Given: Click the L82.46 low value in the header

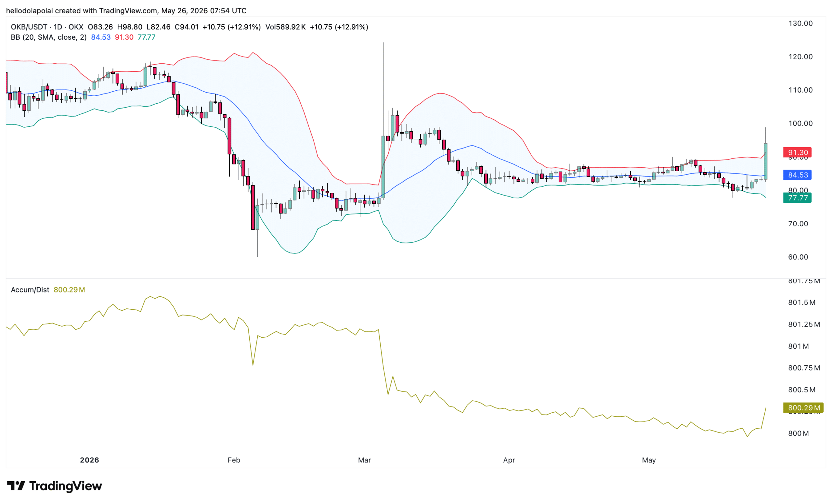Looking at the screenshot, I should [x=158, y=27].
